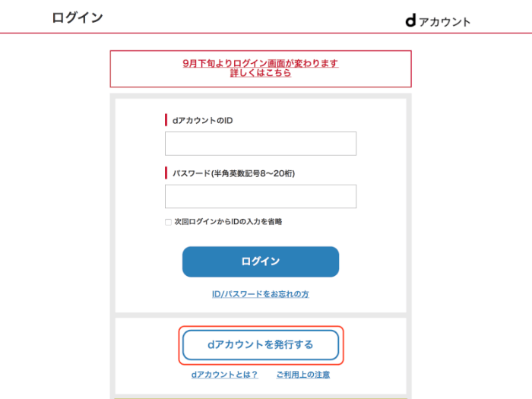Open the ご利用上の注意 link
The width and height of the screenshot is (532, 399).
coord(302,375)
